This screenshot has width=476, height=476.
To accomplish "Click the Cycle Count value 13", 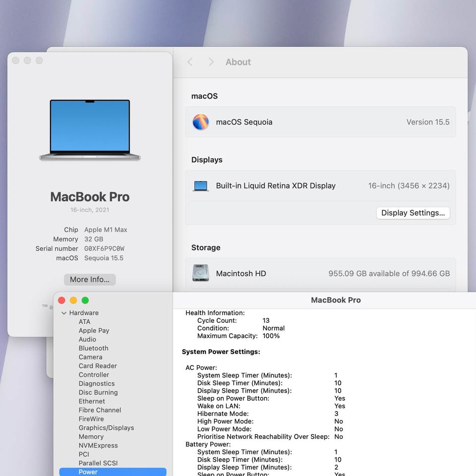I will [x=266, y=321].
